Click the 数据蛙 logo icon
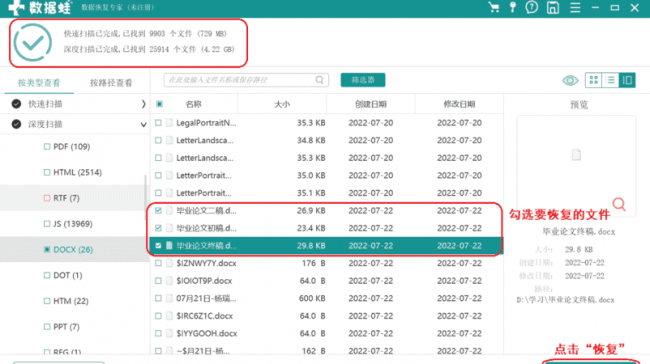Image resolution: width=650 pixels, height=364 pixels. click(x=17, y=7)
